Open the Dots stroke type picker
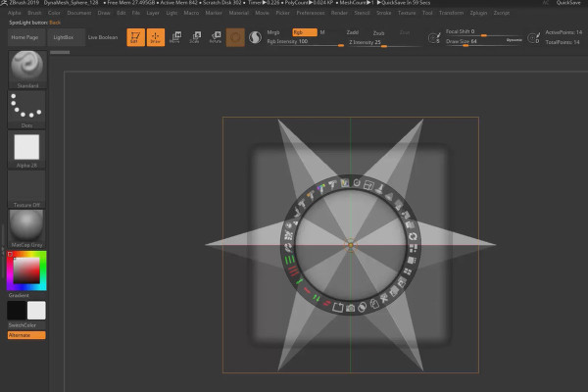 pos(26,110)
